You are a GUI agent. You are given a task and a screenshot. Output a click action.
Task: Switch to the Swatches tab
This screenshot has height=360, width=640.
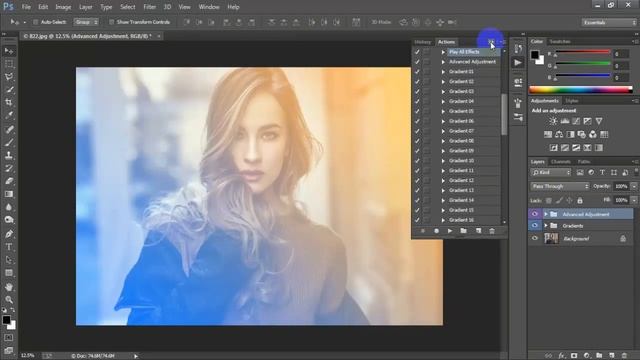[560, 42]
